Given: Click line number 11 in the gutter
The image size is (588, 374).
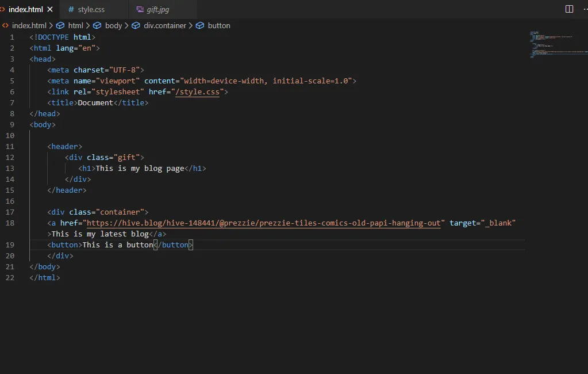Looking at the screenshot, I should pos(10,147).
